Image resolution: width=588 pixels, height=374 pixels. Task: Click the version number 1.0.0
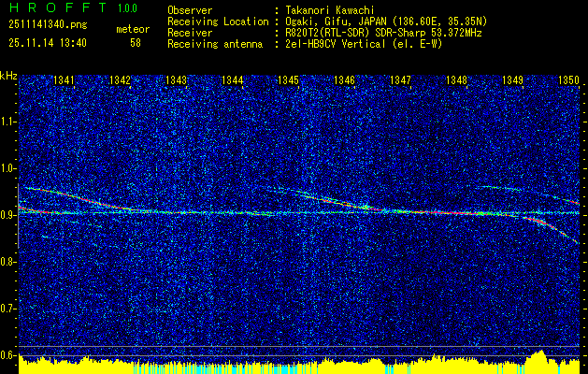coord(127,7)
